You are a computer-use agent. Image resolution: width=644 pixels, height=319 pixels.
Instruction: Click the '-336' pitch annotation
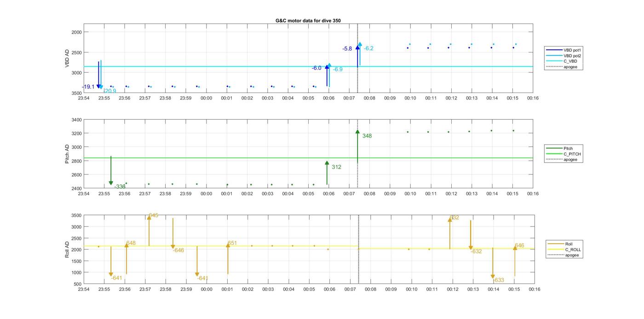120,186
